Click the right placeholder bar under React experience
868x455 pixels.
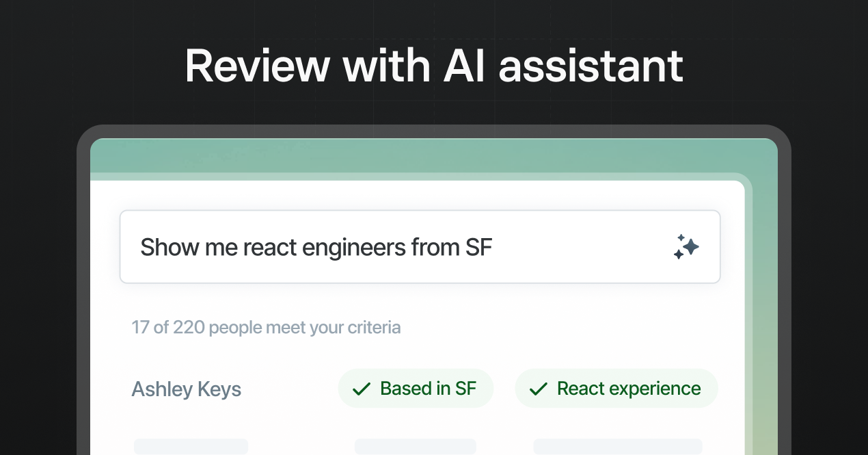point(617,447)
